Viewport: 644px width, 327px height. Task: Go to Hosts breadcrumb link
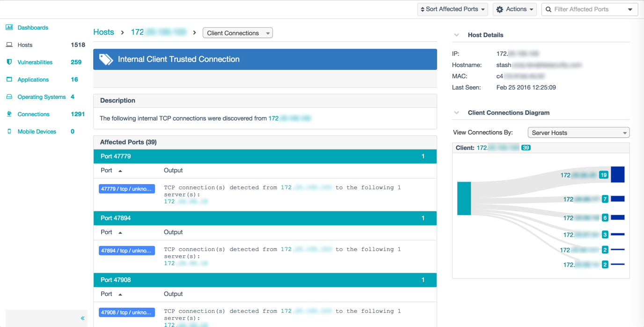103,32
